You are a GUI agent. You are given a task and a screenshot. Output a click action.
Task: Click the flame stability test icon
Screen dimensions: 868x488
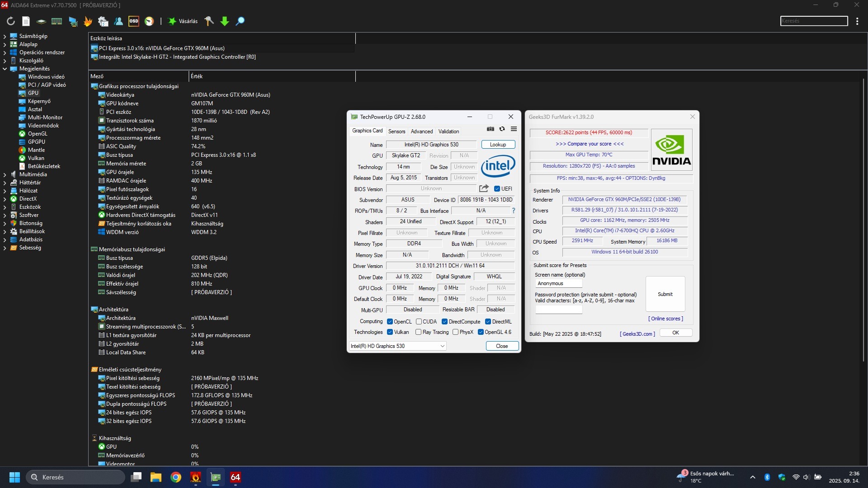[88, 21]
